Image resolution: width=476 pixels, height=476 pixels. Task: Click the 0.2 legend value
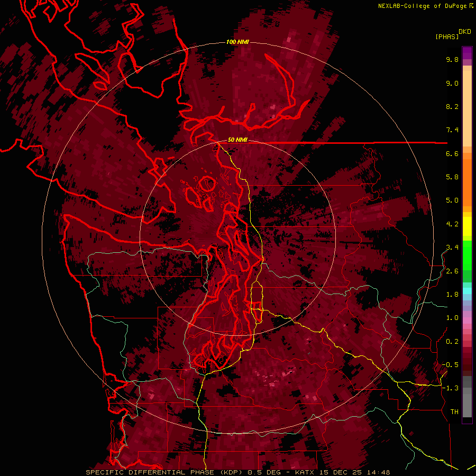coord(452,342)
